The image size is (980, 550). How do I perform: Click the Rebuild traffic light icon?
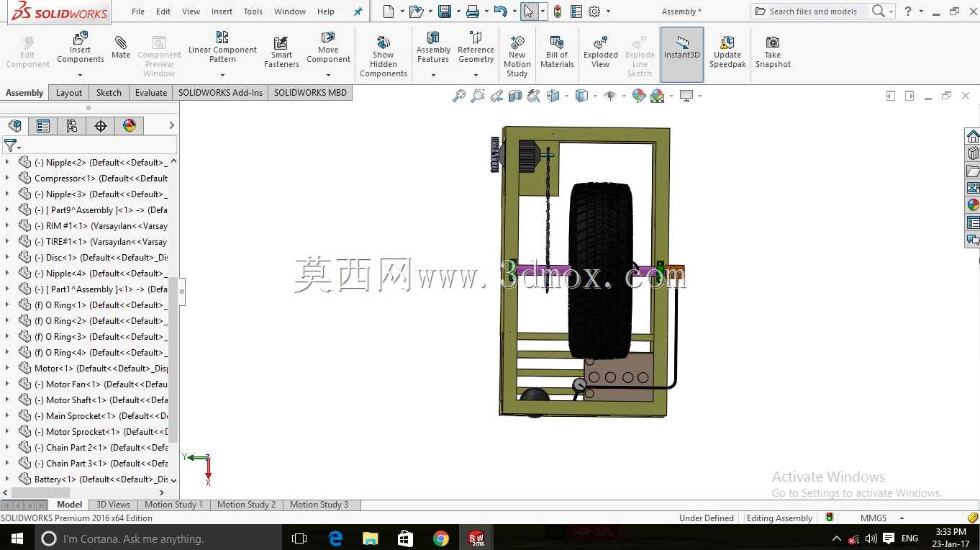point(558,12)
